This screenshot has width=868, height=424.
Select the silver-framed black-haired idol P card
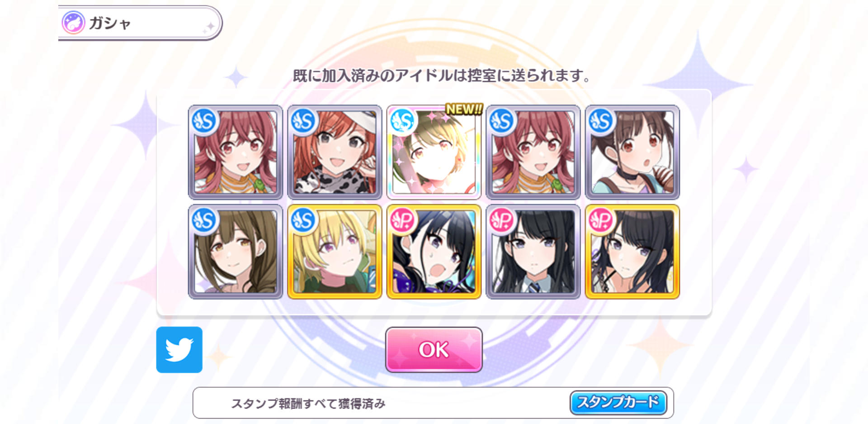533,252
